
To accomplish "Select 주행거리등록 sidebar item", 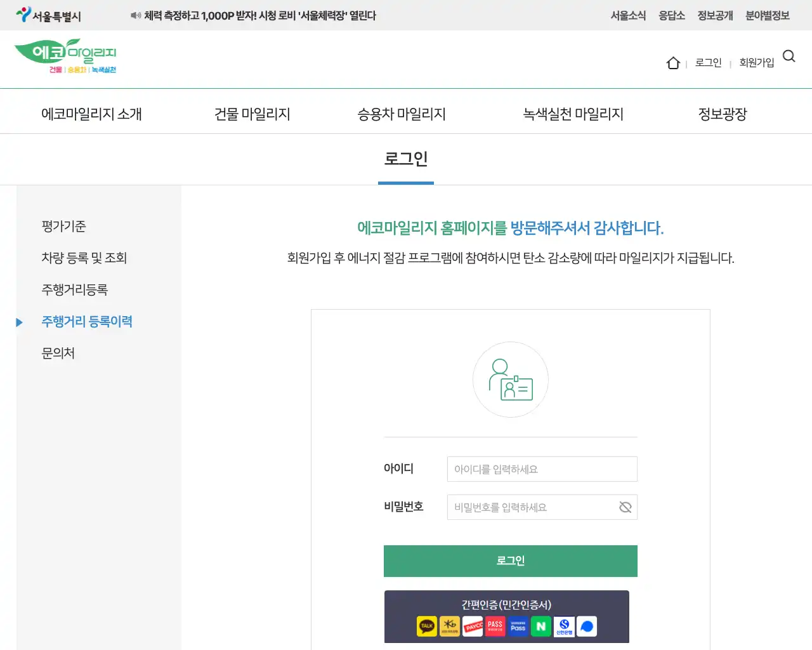I will point(75,290).
